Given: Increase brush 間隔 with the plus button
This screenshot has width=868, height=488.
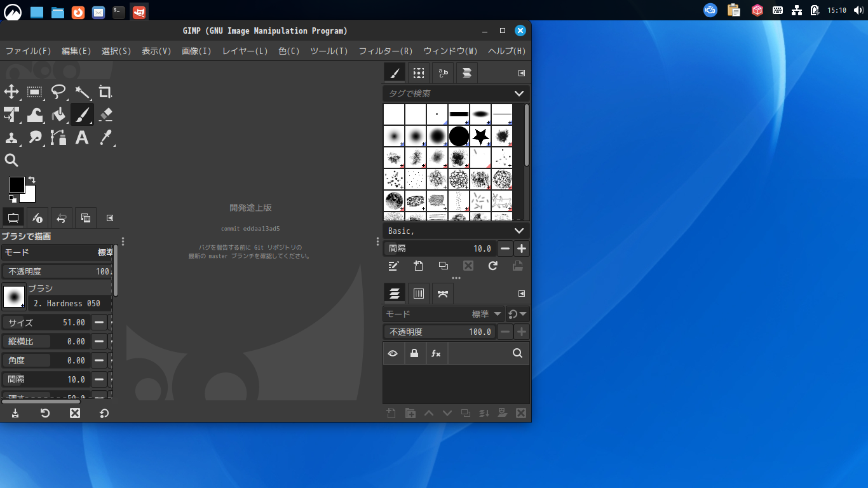Looking at the screenshot, I should (521, 248).
